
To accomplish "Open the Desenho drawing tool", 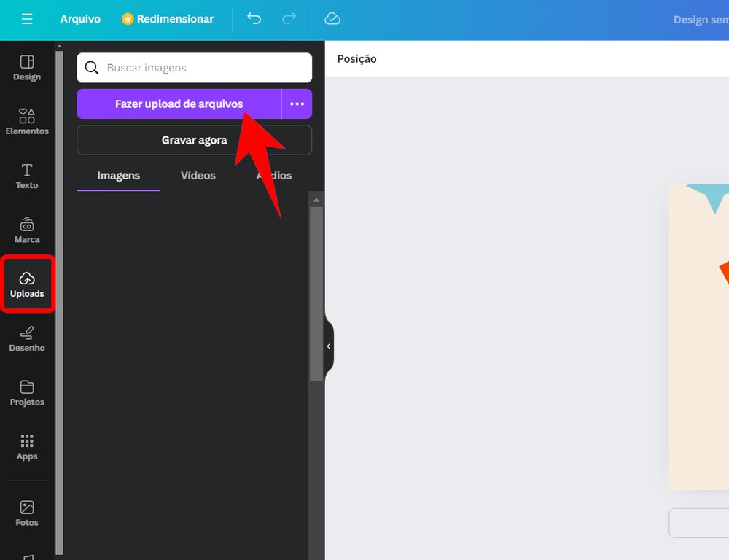I will [x=27, y=338].
